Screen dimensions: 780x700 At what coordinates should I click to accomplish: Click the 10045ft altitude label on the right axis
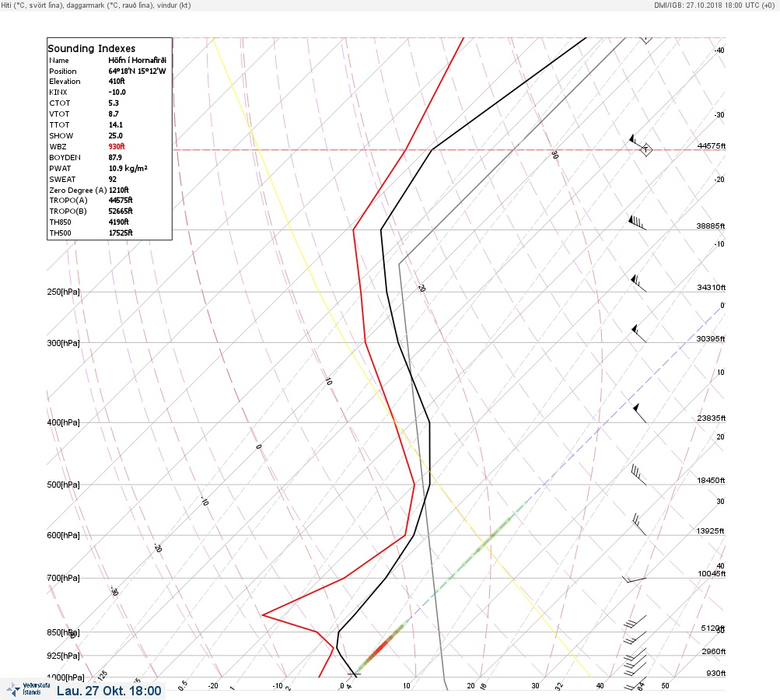tap(712, 574)
